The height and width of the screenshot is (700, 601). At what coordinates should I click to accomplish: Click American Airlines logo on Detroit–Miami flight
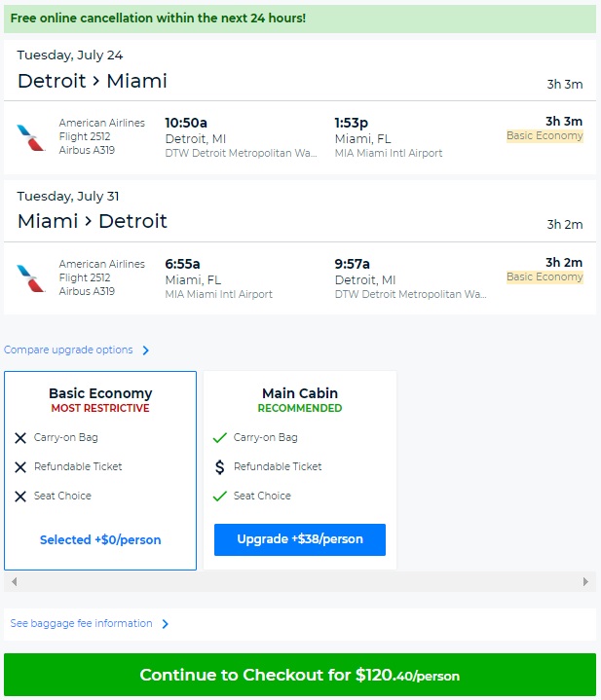click(31, 137)
